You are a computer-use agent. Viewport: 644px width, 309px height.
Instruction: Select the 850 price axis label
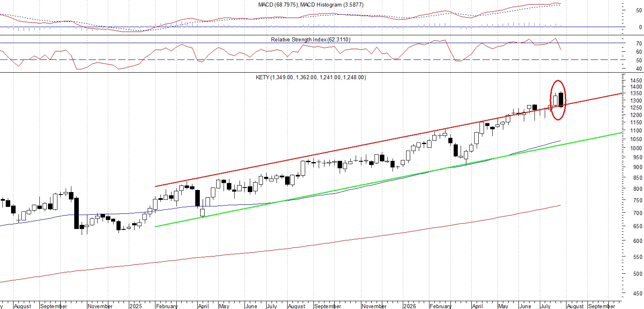[638, 178]
